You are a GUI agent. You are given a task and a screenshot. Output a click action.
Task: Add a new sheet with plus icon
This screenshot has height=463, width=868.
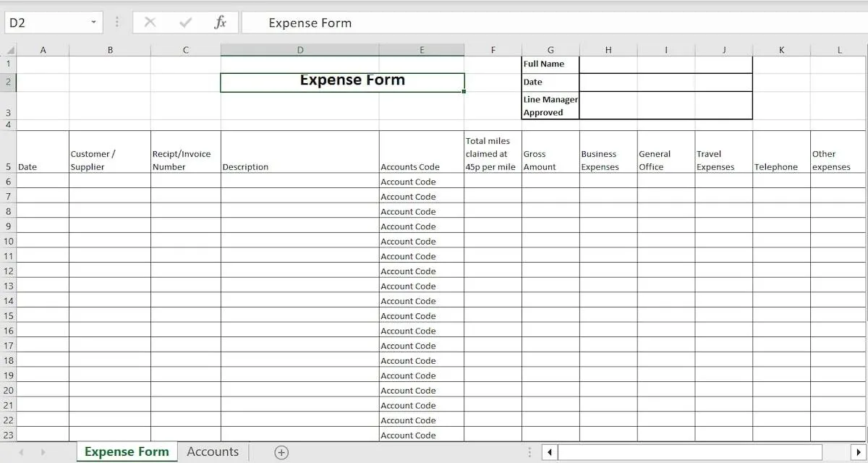pos(281,452)
